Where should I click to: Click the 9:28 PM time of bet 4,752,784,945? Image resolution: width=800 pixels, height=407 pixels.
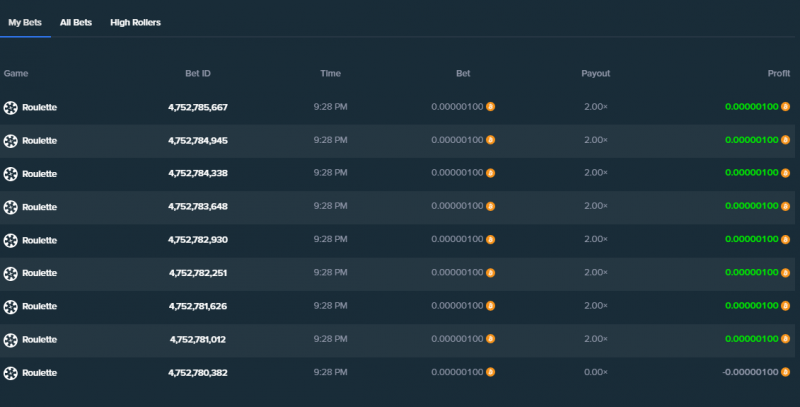331,140
